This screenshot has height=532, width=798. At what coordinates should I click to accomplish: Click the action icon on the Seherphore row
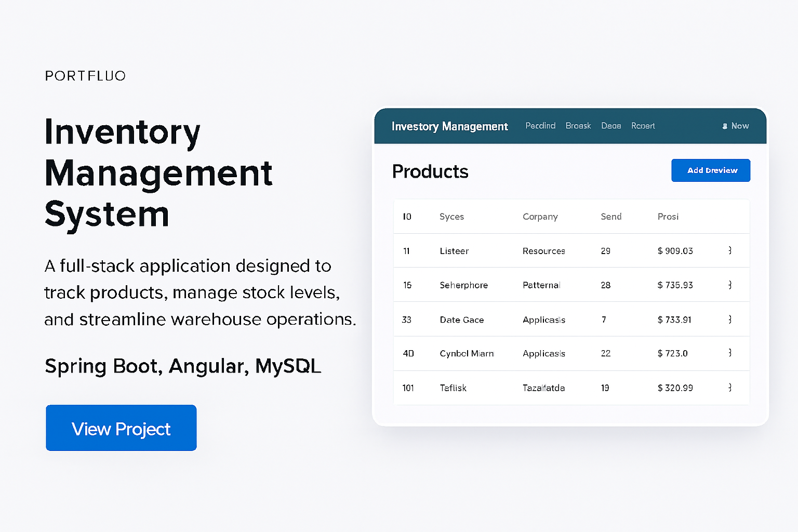(x=729, y=285)
